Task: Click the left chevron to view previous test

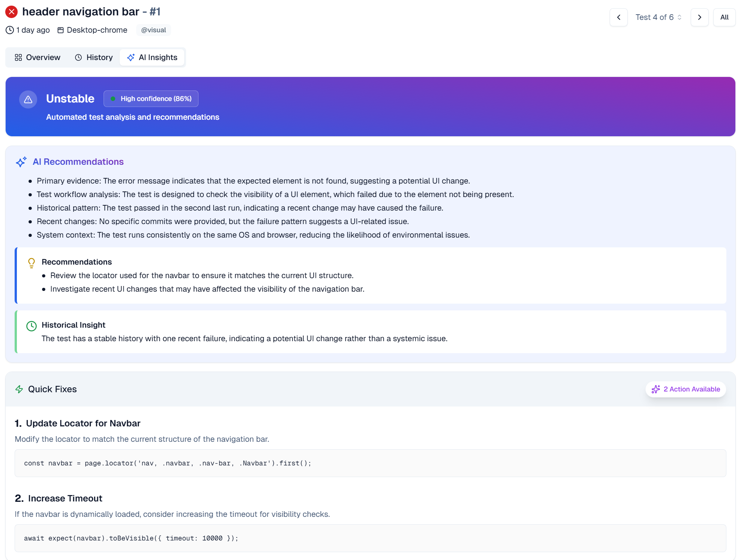Action: (x=619, y=17)
